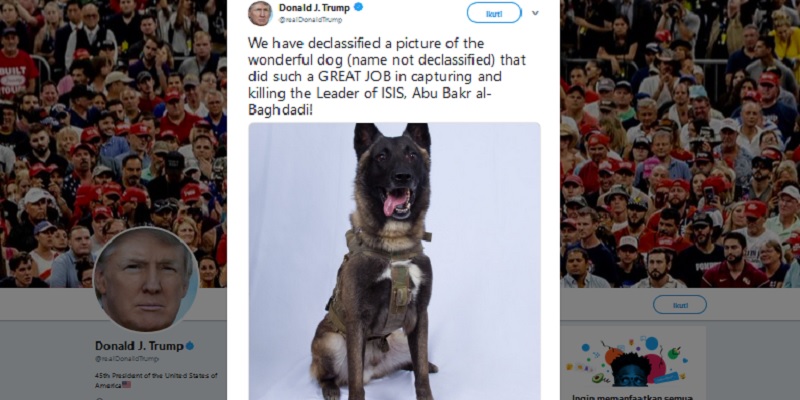Screen dimensions: 800x400
Task: Click the tweet text about the declassified dog
Action: [x=386, y=77]
